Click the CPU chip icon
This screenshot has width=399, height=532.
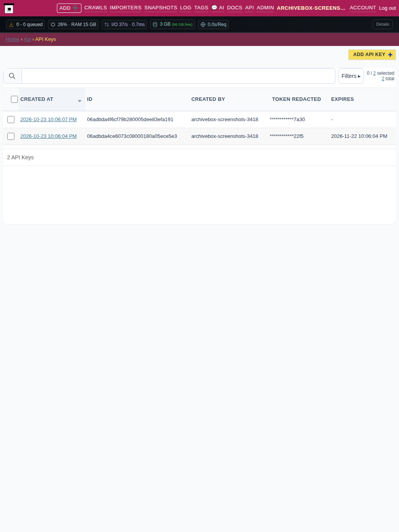point(53,25)
